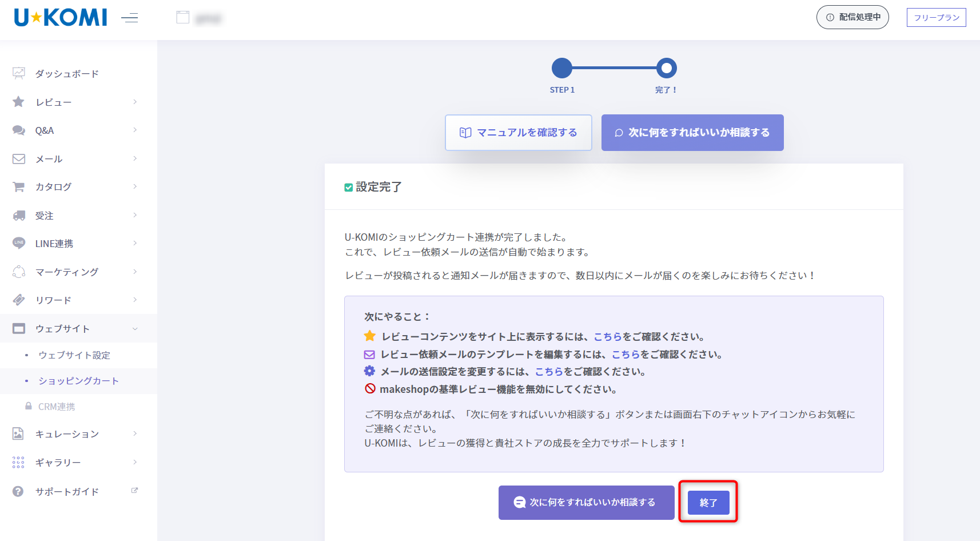Click the grid icon beside ギャラリー
Screen dimensions: 980x541
18,462
